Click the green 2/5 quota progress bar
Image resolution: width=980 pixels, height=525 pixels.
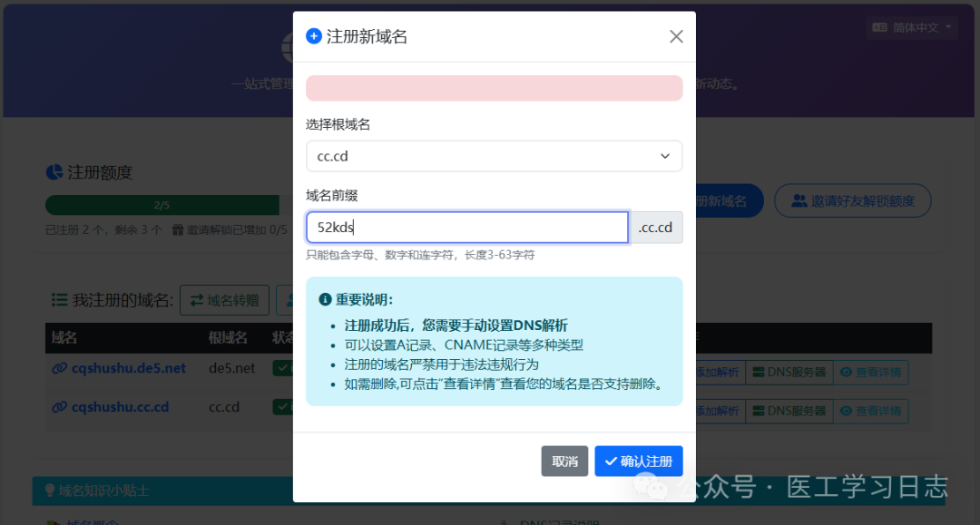pos(162,206)
